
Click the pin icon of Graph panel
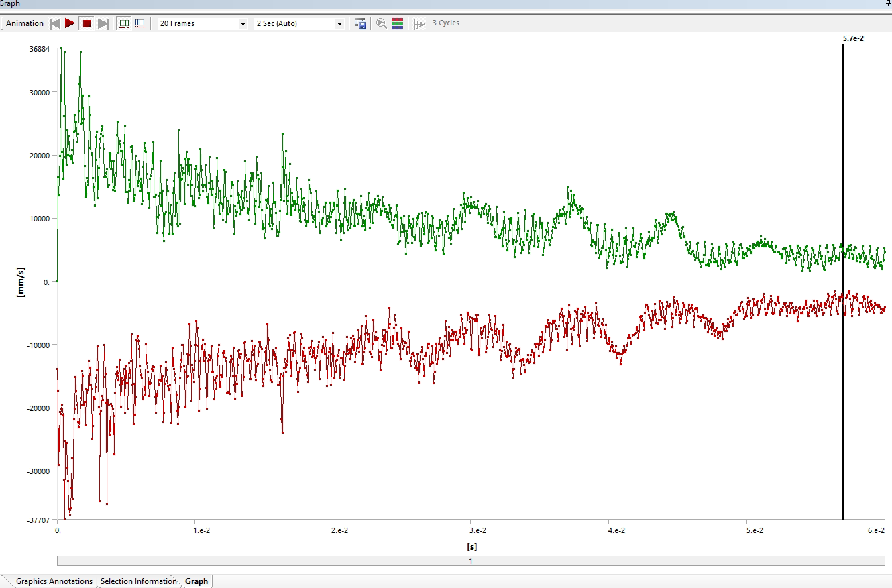point(888,3)
